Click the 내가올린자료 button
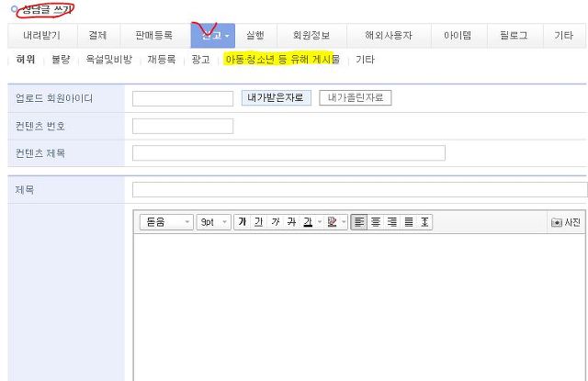Viewport: 588px width, 381px height. 356,98
